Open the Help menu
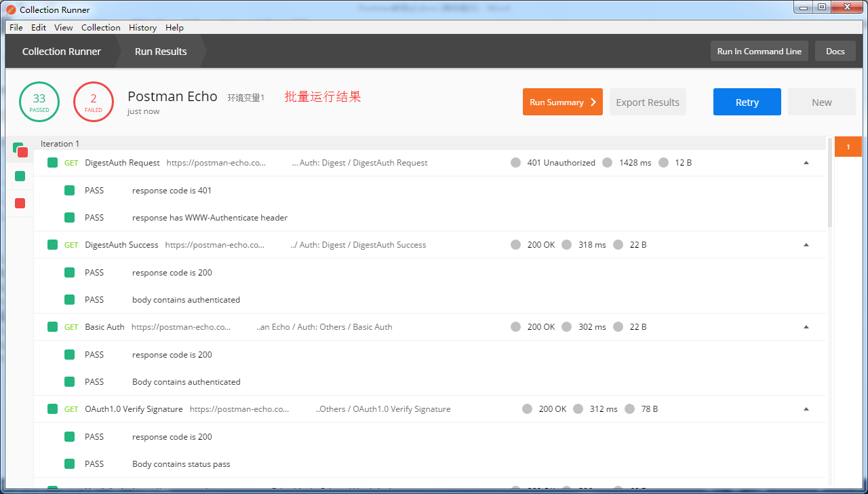The width and height of the screenshot is (868, 494). pyautogui.click(x=174, y=28)
